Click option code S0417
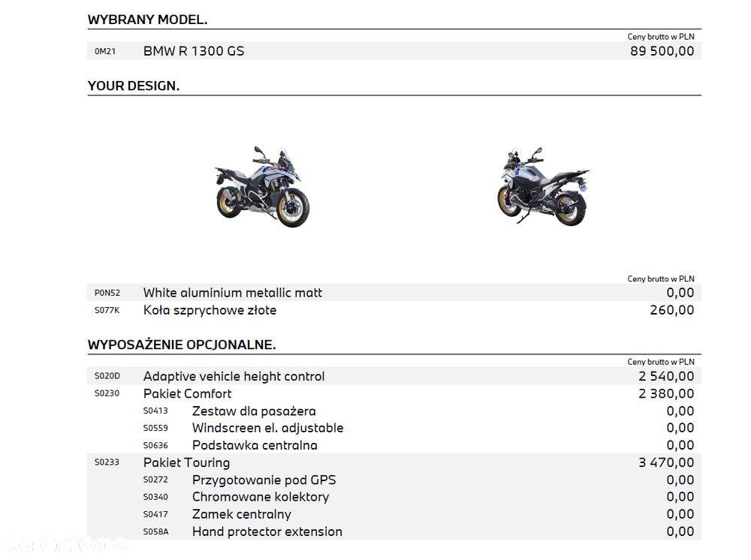 [155, 514]
